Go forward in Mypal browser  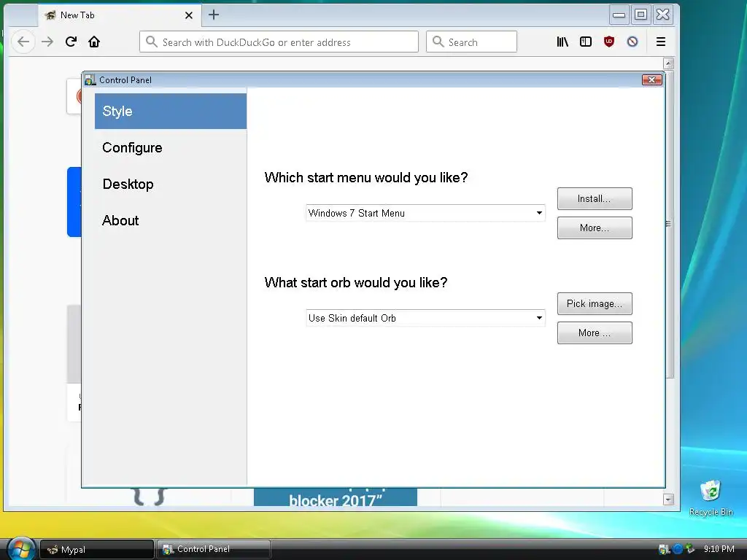47,42
